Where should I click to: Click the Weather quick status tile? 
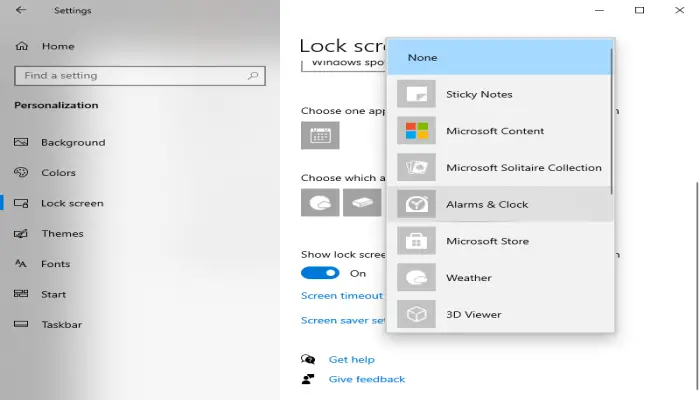[320, 202]
